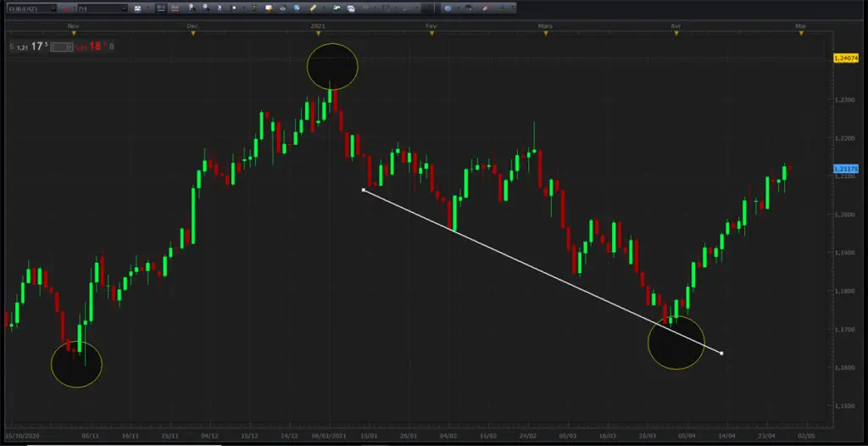Click the zoom out magnifier icon
Viewport: 868px width, 446px height.
click(206, 8)
